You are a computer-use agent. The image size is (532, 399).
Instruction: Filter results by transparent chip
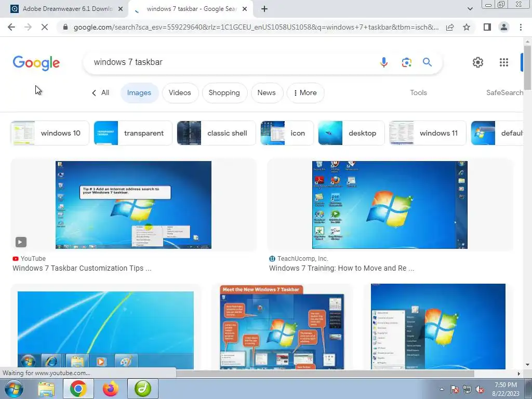[x=133, y=133]
